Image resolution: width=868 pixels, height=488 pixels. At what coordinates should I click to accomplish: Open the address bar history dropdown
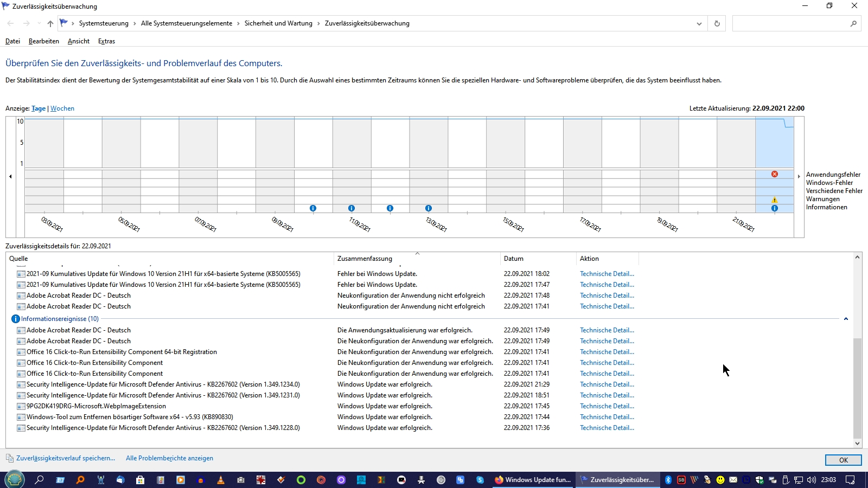point(699,23)
